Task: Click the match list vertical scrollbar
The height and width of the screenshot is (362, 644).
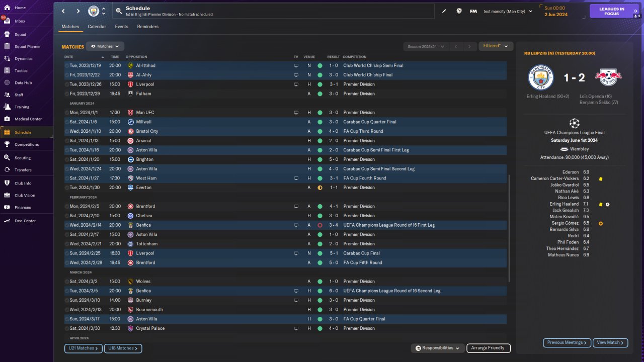Action: [x=509, y=228]
